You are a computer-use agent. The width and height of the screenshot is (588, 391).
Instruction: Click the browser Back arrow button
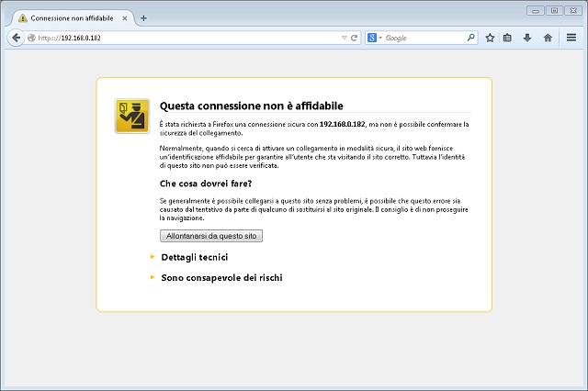point(16,38)
